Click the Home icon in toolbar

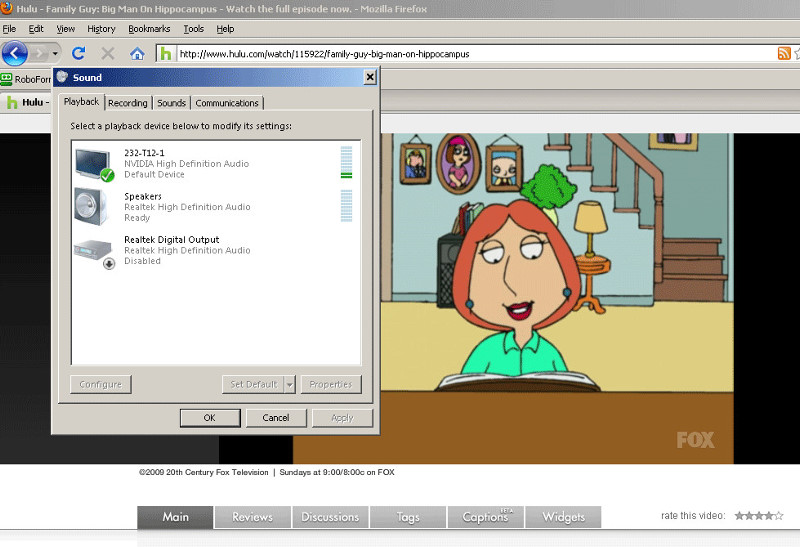pyautogui.click(x=137, y=53)
